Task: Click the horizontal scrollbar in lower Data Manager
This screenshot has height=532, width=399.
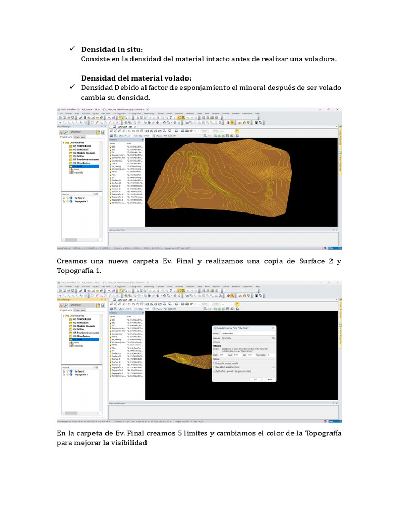Action: [79, 413]
